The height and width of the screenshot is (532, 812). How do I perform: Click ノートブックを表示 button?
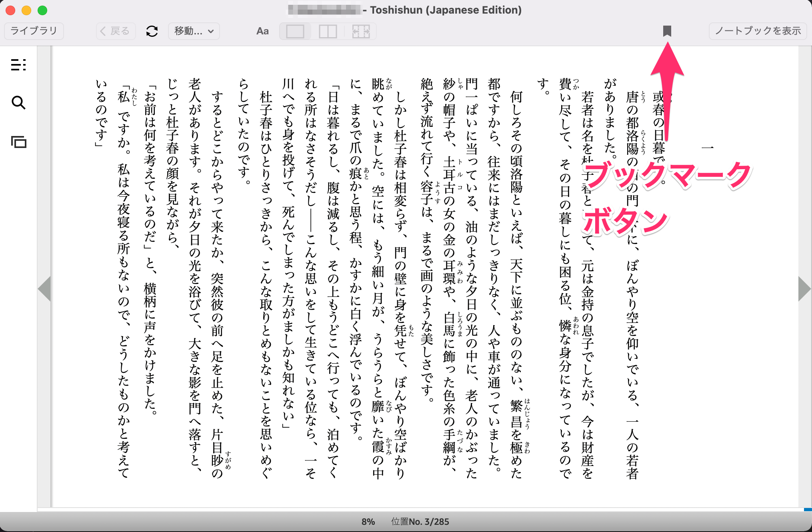758,31
